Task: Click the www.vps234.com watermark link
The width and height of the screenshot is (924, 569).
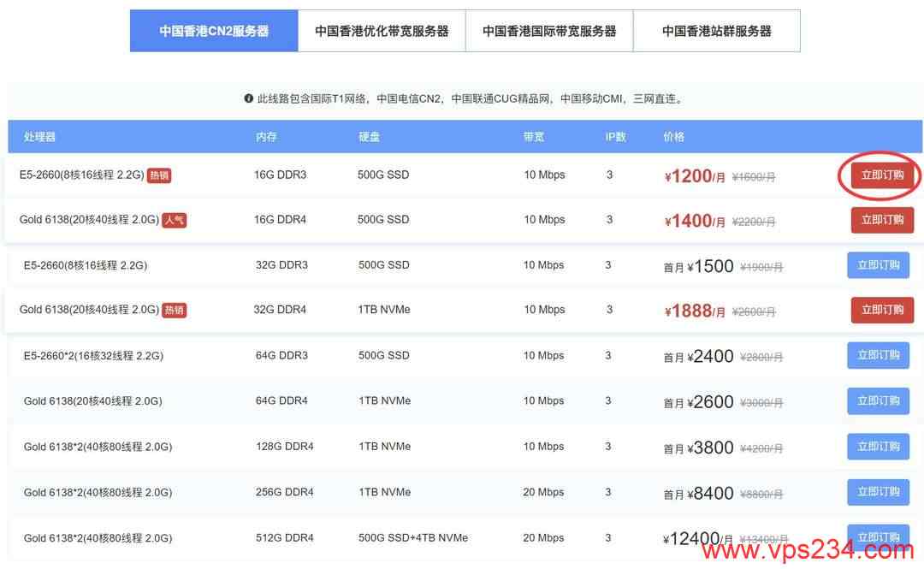Action: pyautogui.click(x=809, y=552)
